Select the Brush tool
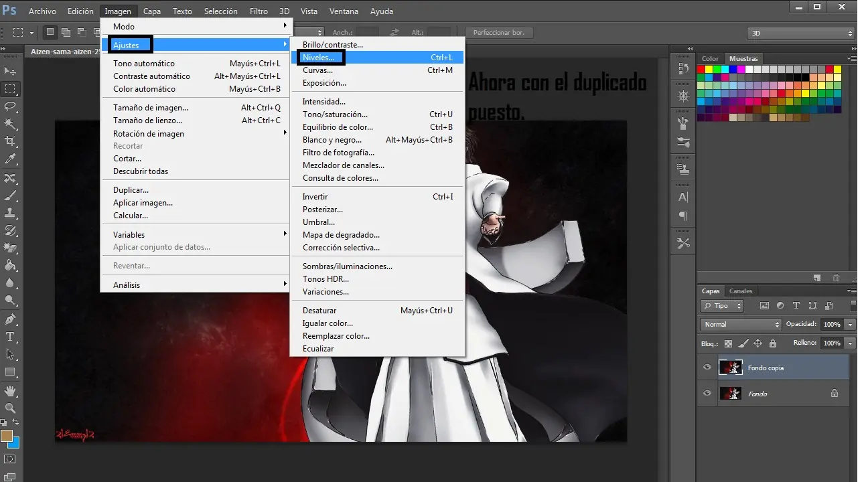 10,195
